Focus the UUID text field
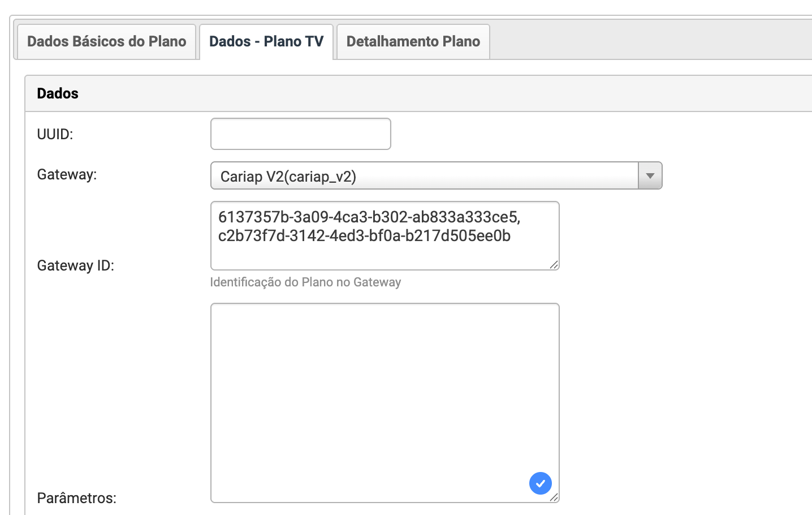812x515 pixels. point(301,134)
